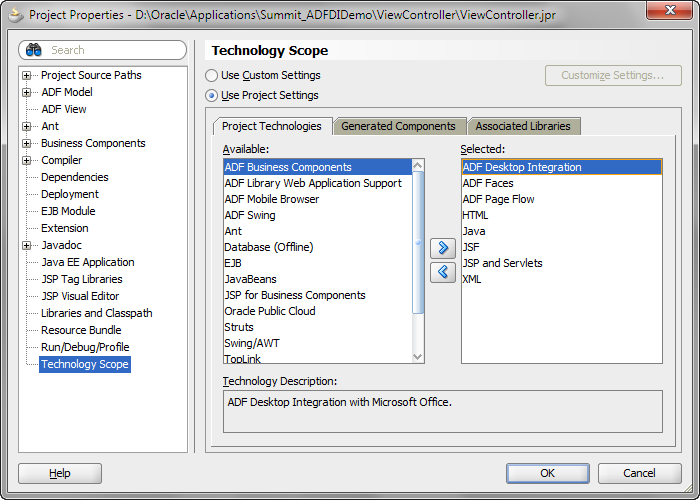Screen dimensions: 700x500
Task: Expand Business Components tree node
Action: 26,143
